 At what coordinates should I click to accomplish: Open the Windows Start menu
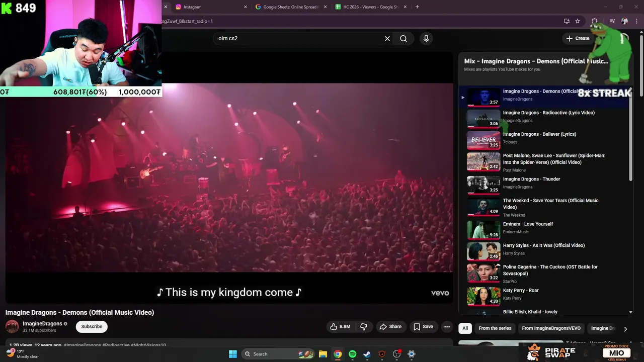click(x=233, y=354)
